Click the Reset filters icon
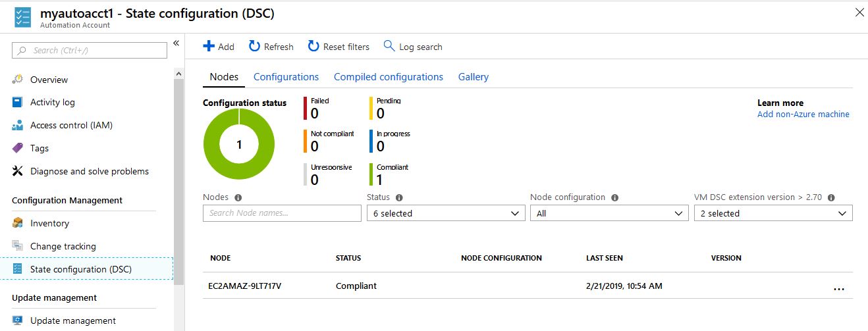The width and height of the screenshot is (868, 331). (313, 46)
